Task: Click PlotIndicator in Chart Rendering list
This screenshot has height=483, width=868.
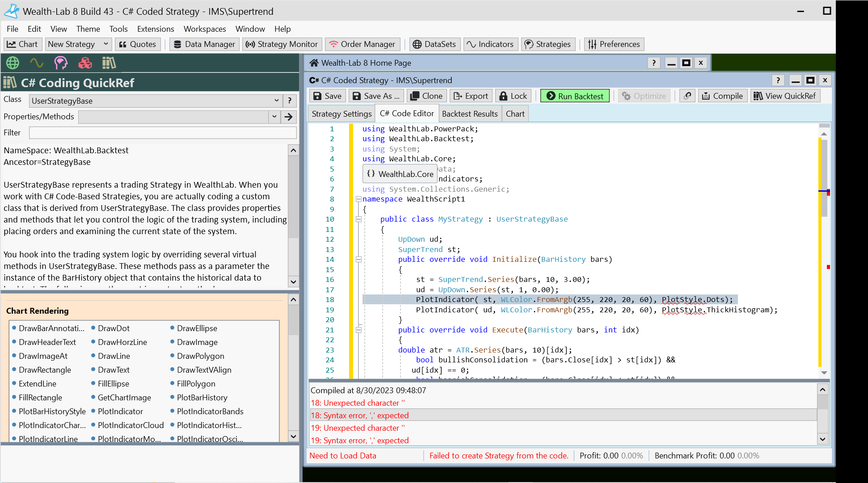Action: [x=120, y=412]
